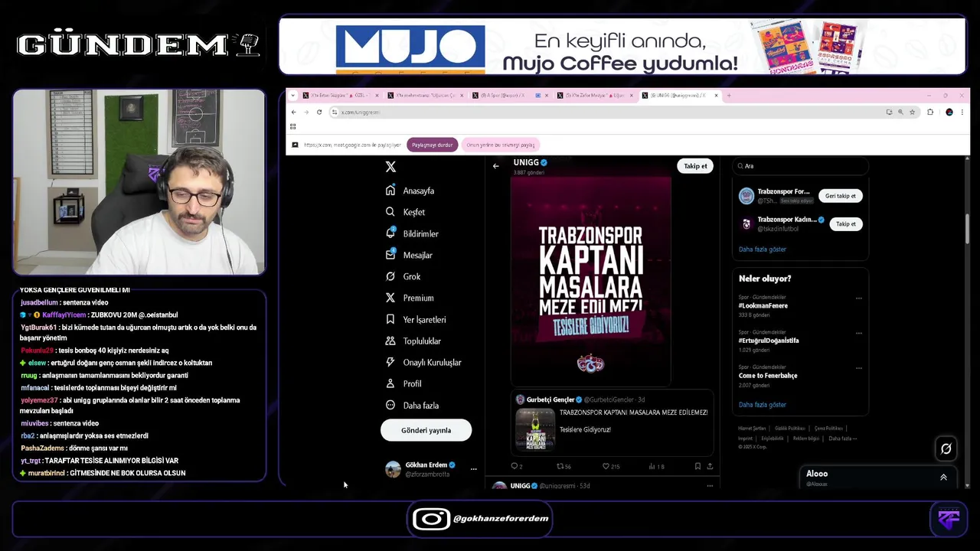This screenshot has height=551, width=980.
Task: Open Onaylı Kuruluşlar lightning icon
Action: [390, 362]
